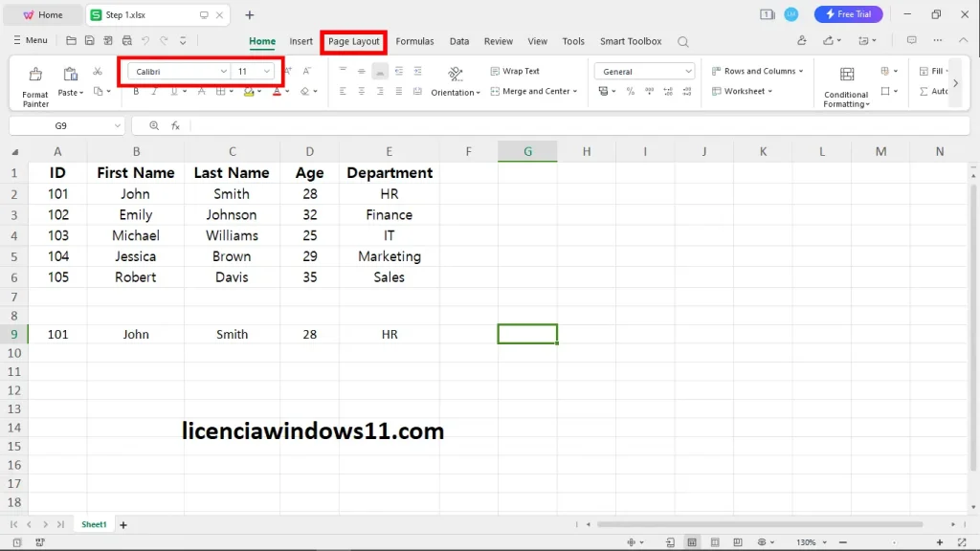Decrease font size with the A- icon
Viewport: 980px width, 551px height.
[x=306, y=71]
